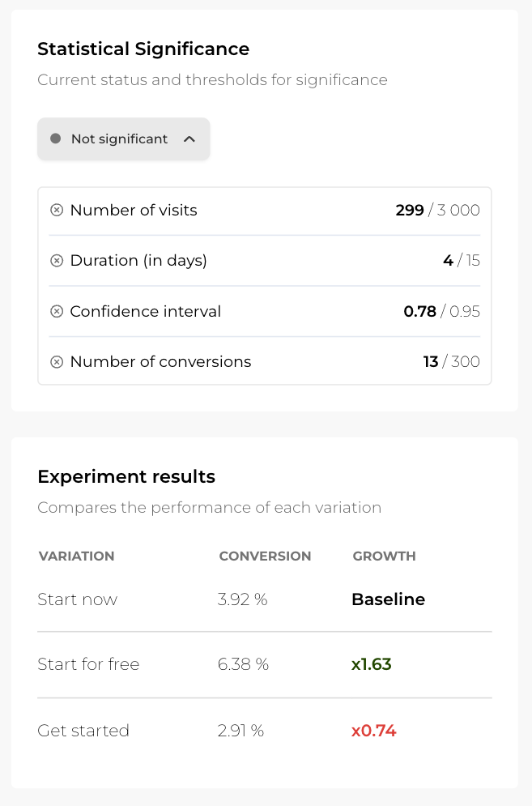Image resolution: width=532 pixels, height=806 pixels.
Task: Click the 3.92 % conversion value
Action: [x=243, y=599]
